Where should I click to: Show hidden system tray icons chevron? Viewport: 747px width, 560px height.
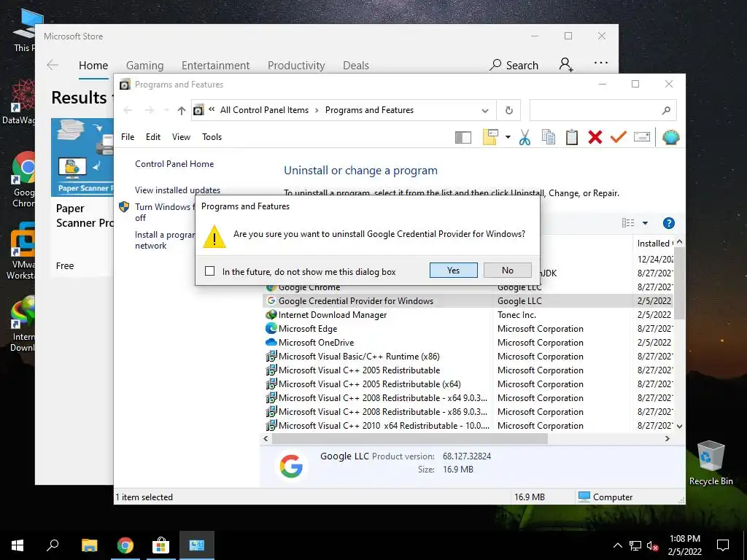(617, 545)
